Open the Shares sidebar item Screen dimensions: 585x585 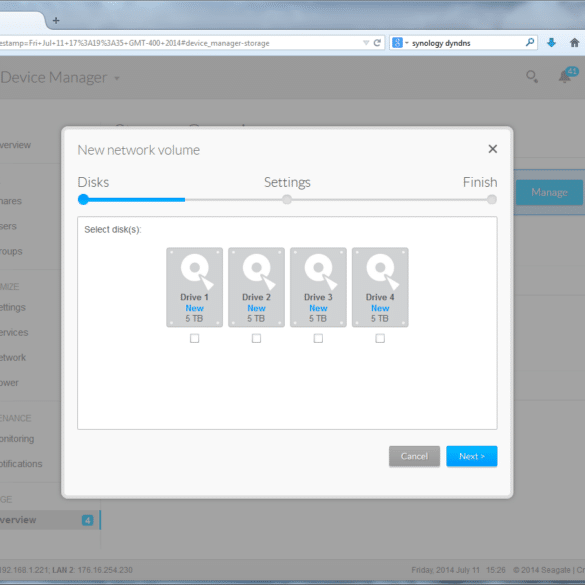(x=11, y=201)
